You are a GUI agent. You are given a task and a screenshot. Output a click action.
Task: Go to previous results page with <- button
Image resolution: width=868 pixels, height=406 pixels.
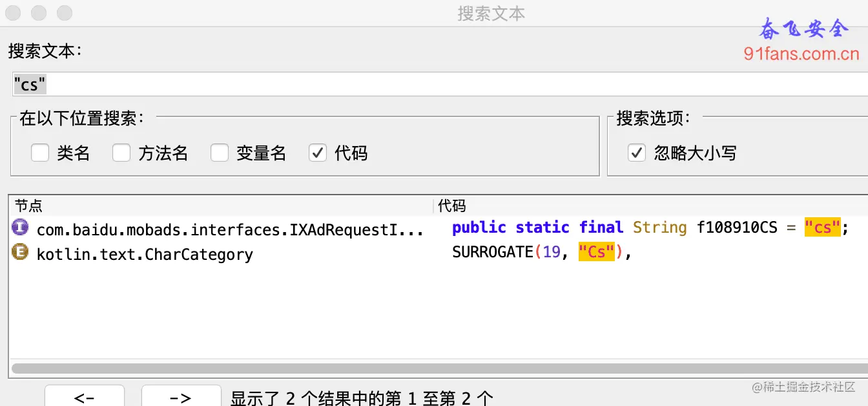point(85,397)
